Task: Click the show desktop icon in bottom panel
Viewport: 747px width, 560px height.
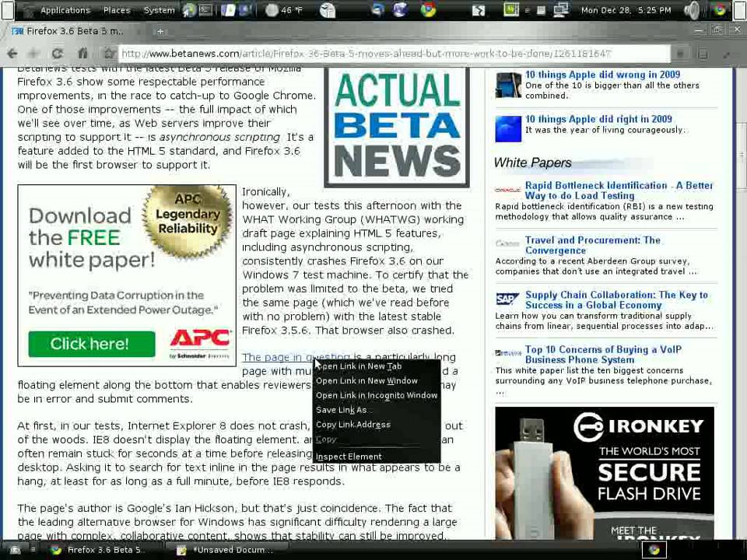Action: click(x=15, y=550)
